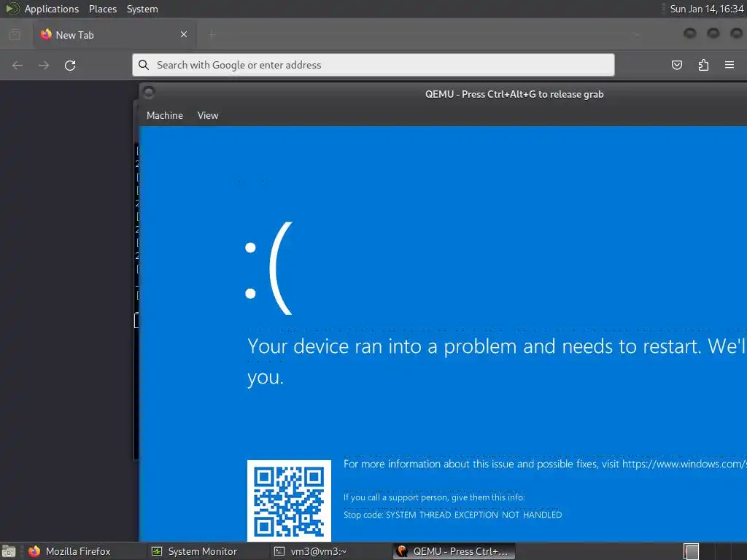Select the New Tab tab in Firefox
747x560 pixels.
pos(115,35)
